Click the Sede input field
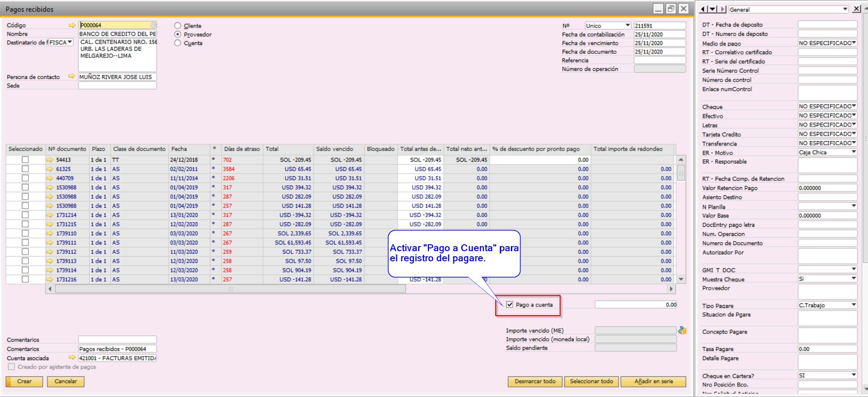This screenshot has width=868, height=397. (117, 86)
